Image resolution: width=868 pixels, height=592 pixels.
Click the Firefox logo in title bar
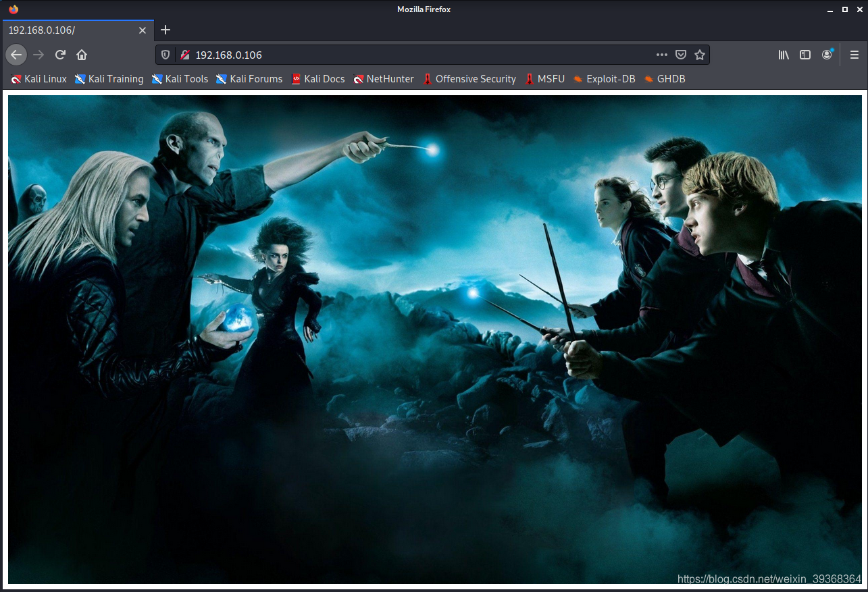point(14,9)
